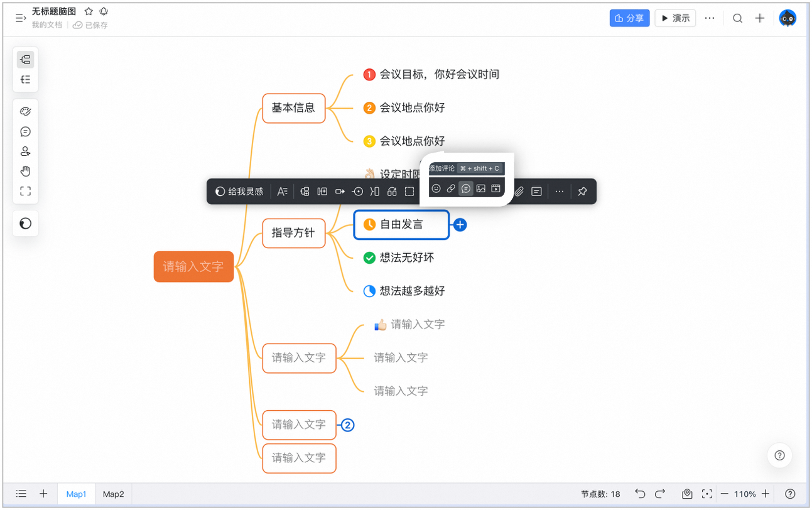Open more options in the floating toolbar
The width and height of the screenshot is (812, 510).
tap(560, 192)
